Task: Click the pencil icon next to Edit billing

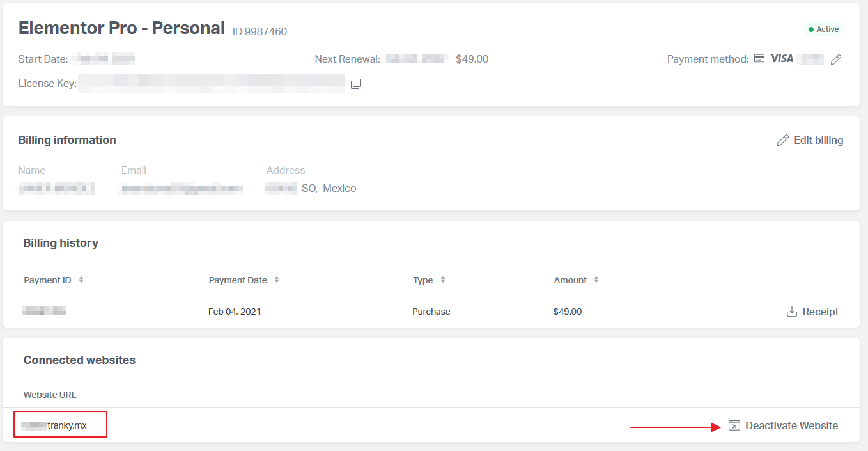Action: click(782, 140)
